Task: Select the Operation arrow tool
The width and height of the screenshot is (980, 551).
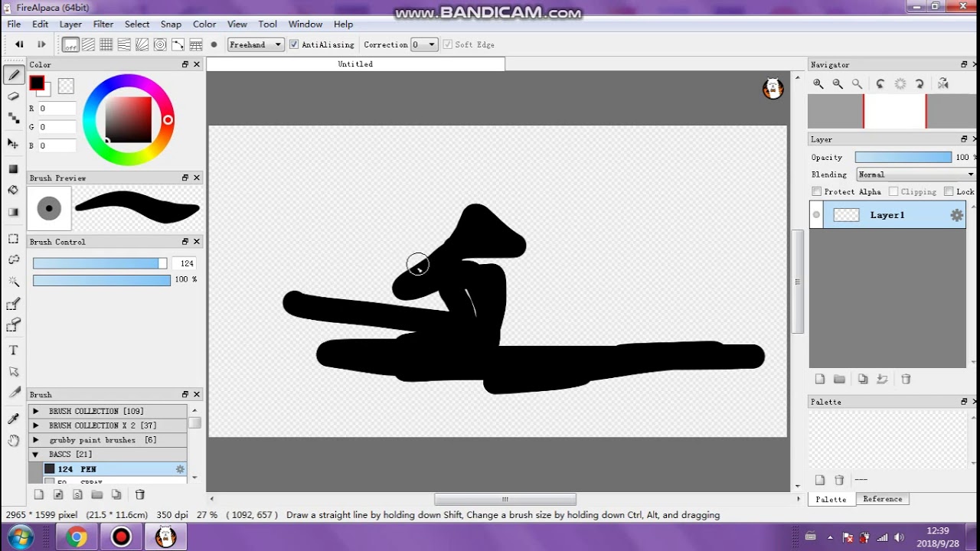Action: click(13, 372)
